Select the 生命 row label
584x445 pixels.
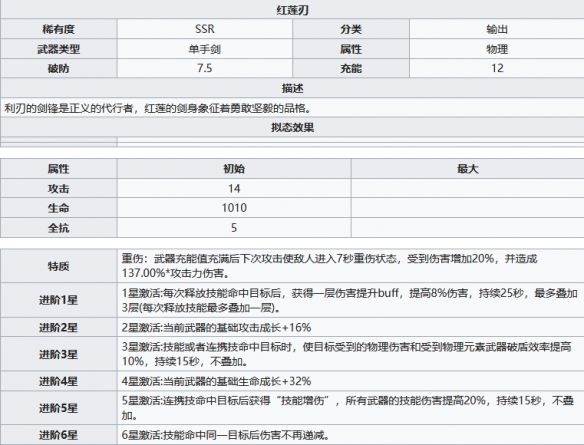tap(58, 208)
